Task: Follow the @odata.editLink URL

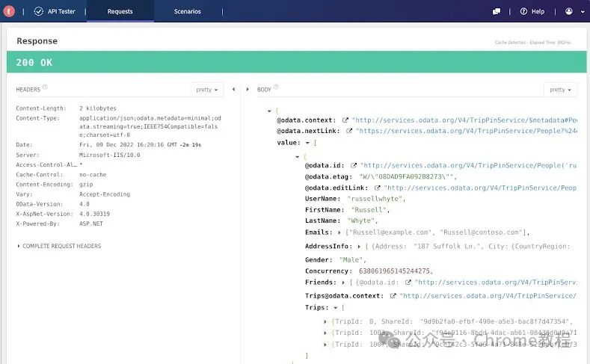Action: click(480, 188)
